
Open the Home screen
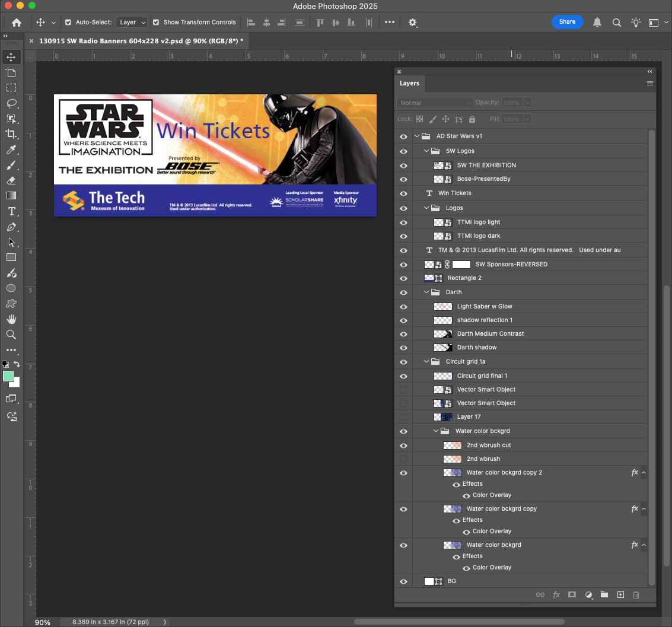click(17, 23)
